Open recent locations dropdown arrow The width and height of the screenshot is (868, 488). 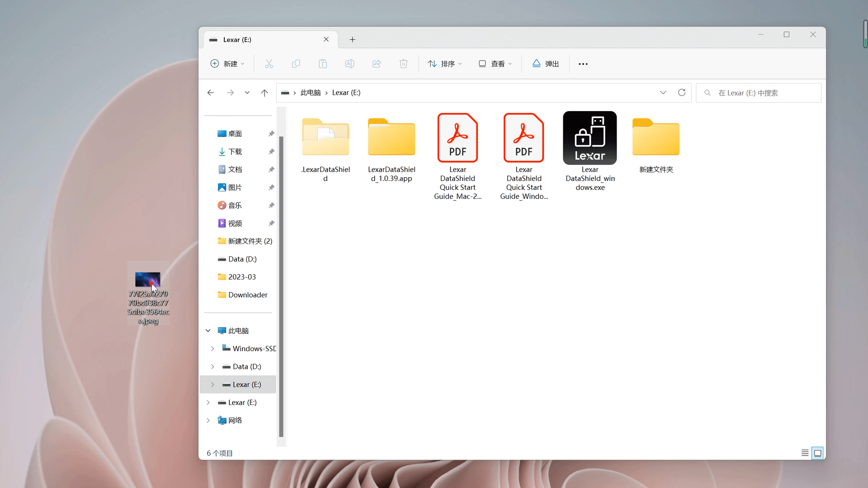tap(247, 93)
